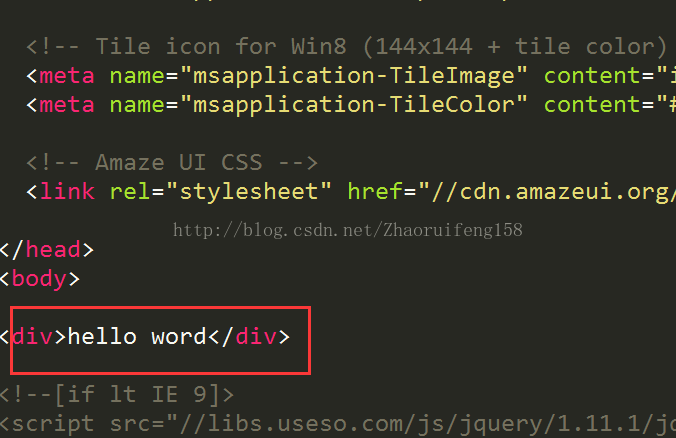Viewport: 676px width, 438px height.
Task: Click the "if lt IE 9" conditional comment
Action: (x=118, y=394)
